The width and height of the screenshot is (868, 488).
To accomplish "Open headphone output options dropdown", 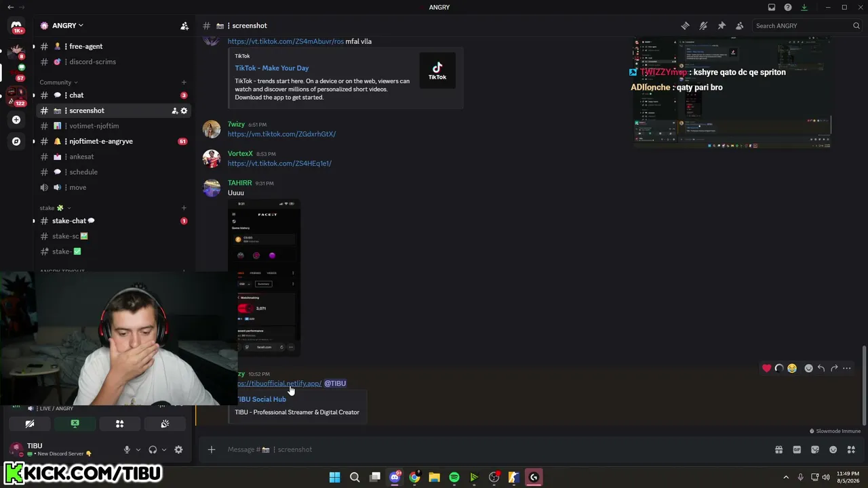I will pos(164,449).
